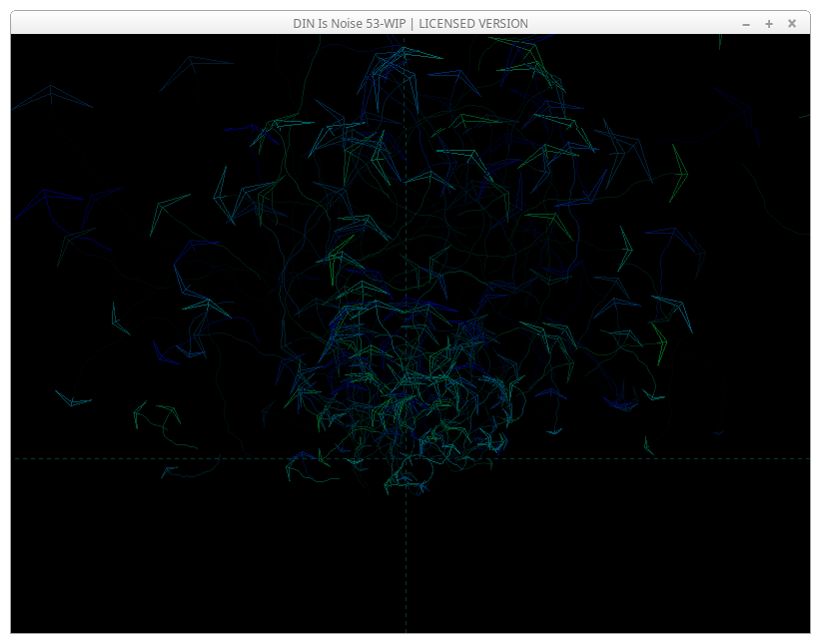
Task: Close the DIN Is Noise window
Action: point(792,23)
